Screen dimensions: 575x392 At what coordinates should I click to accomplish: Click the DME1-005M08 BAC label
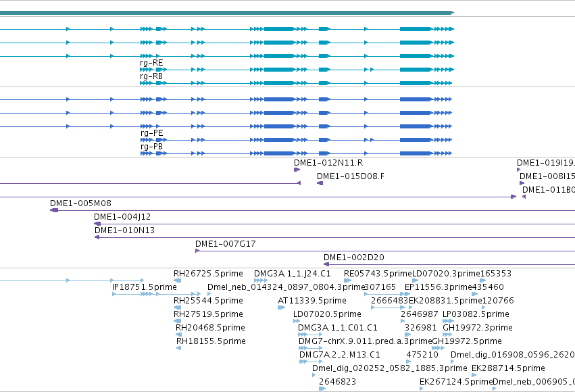80,203
